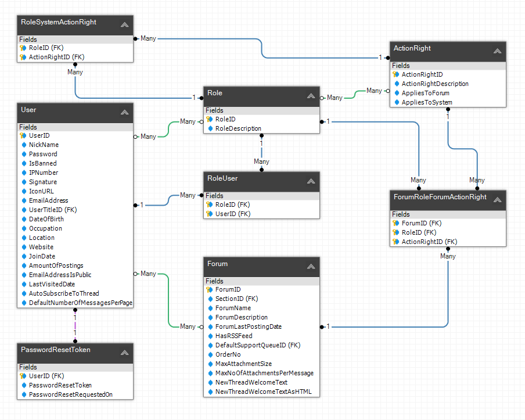Select Occupation field in User
Viewport: 525px width, 420px height.
[75, 228]
